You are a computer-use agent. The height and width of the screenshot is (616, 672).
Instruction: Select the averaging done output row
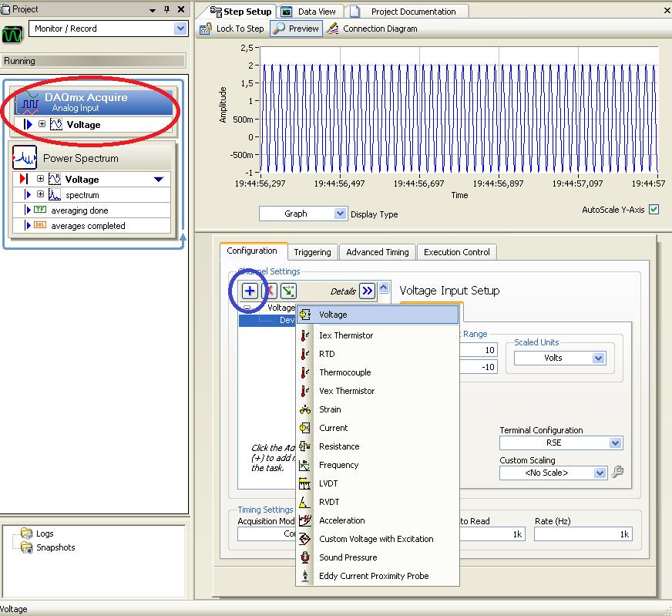point(92,210)
